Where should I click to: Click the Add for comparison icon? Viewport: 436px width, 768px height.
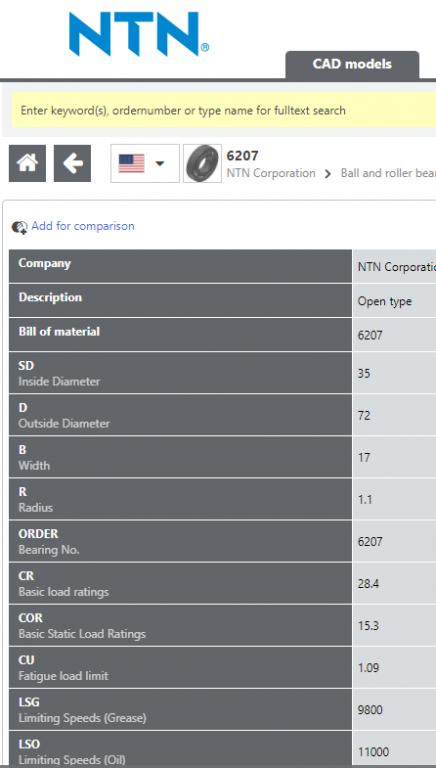(x=20, y=227)
